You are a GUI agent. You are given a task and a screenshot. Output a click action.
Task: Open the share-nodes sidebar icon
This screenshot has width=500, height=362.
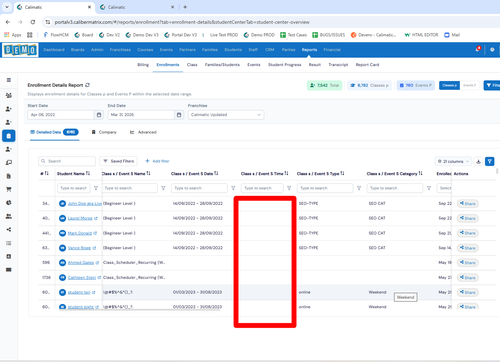(9, 229)
